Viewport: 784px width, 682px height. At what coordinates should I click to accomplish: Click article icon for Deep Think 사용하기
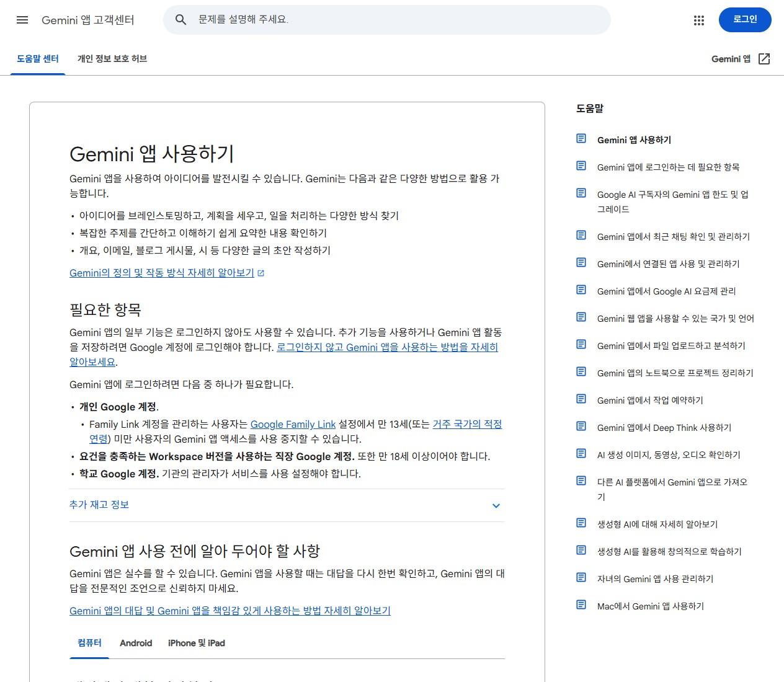point(581,426)
